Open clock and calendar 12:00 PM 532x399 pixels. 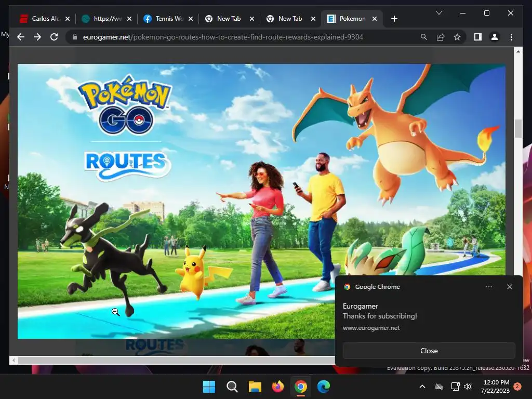[495, 387]
